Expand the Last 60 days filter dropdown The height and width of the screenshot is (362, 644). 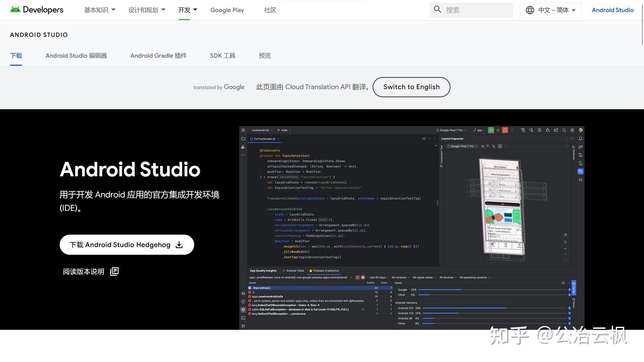[378, 278]
